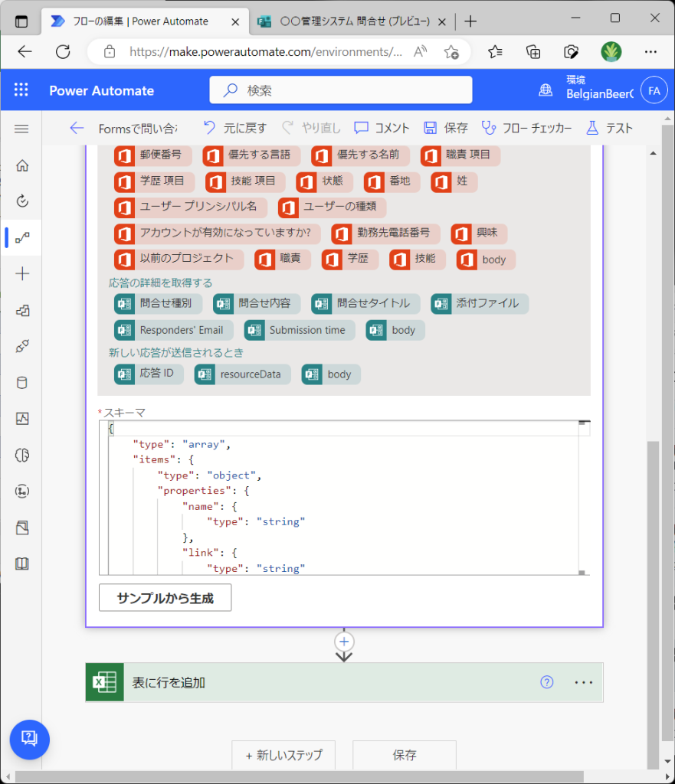This screenshot has height=784, width=675.
Task: Click the Create plus icon in the sidebar
Action: 22,273
